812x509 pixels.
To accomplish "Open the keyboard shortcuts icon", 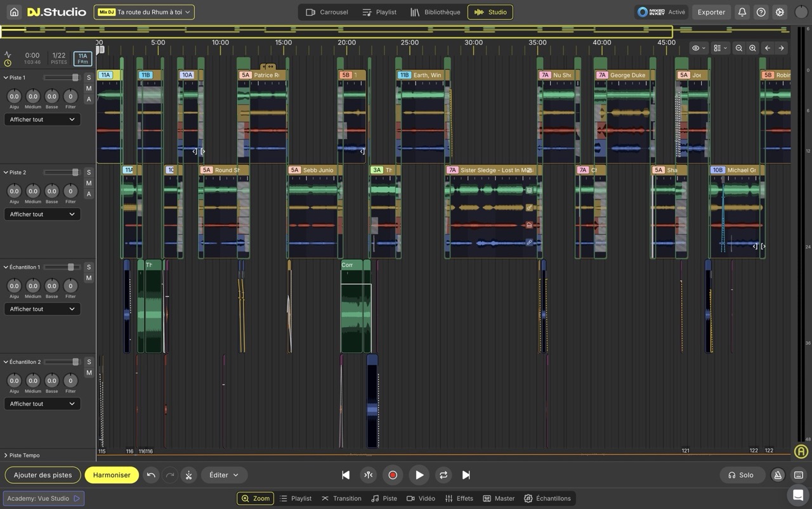I will click(799, 475).
